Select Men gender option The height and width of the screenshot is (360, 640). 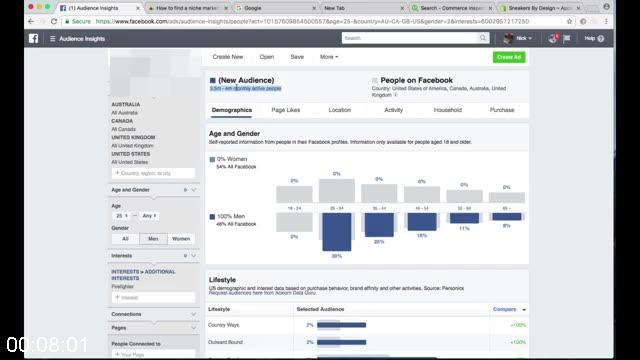pyautogui.click(x=153, y=239)
